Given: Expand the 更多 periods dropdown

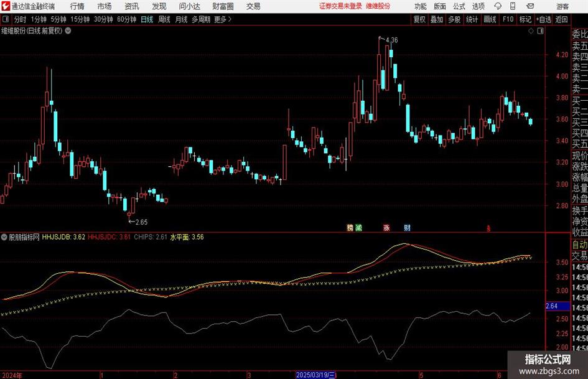Looking at the screenshot, I should [223, 19].
